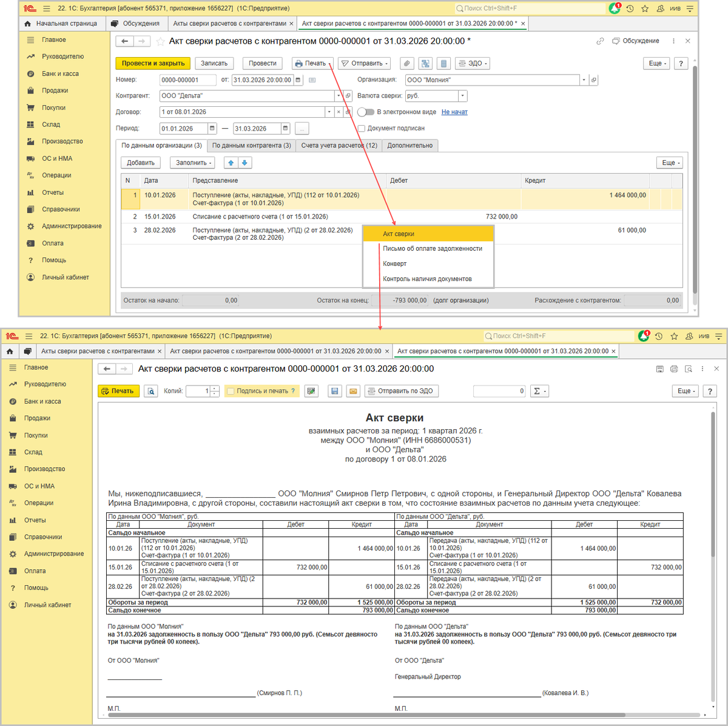Expand the ЭДО dropdown button
728x726 pixels.
point(472,63)
